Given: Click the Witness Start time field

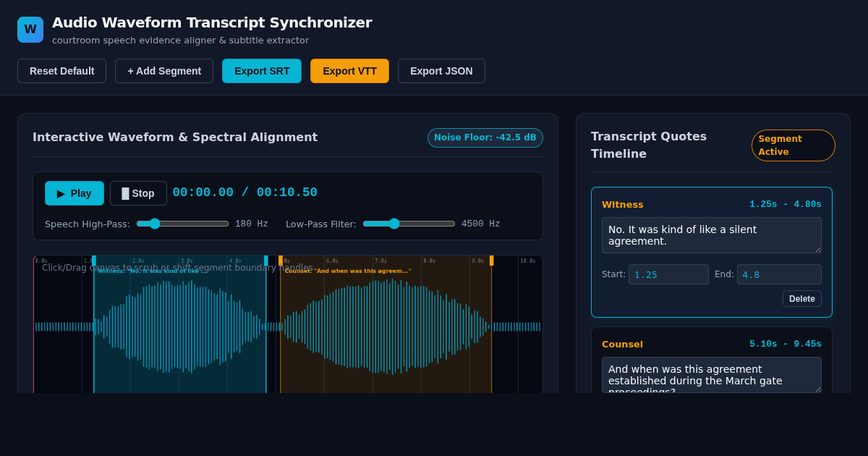Looking at the screenshot, I should click(x=668, y=274).
